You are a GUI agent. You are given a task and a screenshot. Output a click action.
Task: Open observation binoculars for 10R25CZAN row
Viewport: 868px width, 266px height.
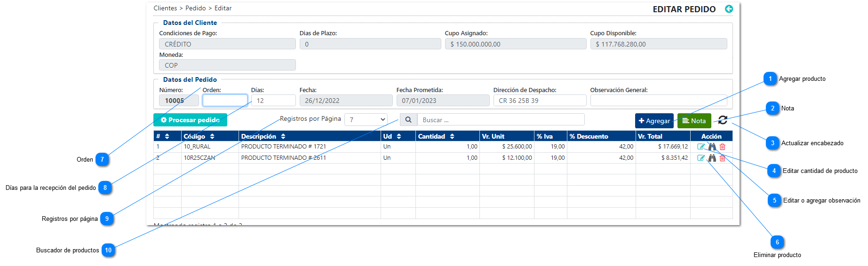click(x=712, y=158)
